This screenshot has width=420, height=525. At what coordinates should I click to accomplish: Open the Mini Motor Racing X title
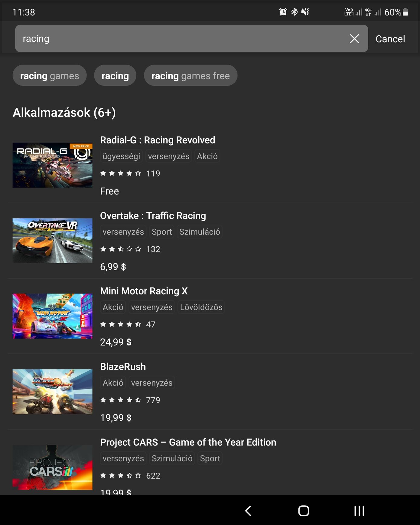(x=144, y=291)
